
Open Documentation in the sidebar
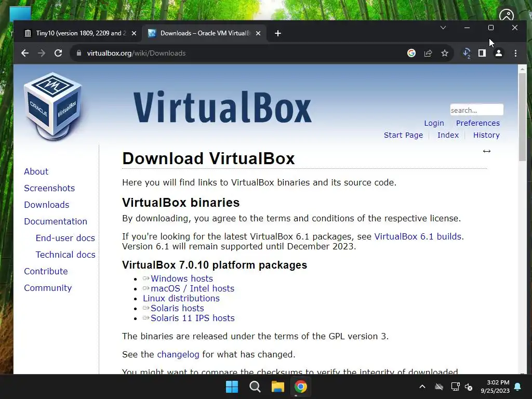click(x=56, y=221)
